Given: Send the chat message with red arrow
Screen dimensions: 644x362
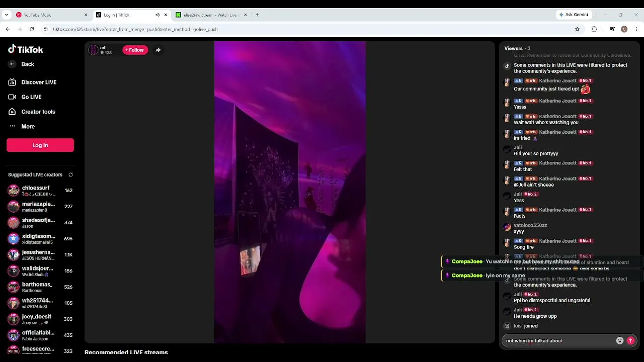Looking at the screenshot, I should click(x=630, y=341).
